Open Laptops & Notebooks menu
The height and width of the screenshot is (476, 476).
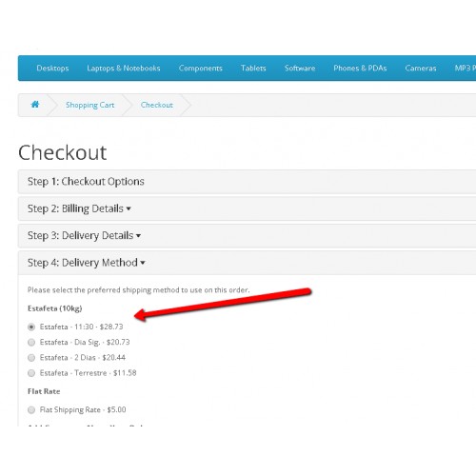point(124,69)
